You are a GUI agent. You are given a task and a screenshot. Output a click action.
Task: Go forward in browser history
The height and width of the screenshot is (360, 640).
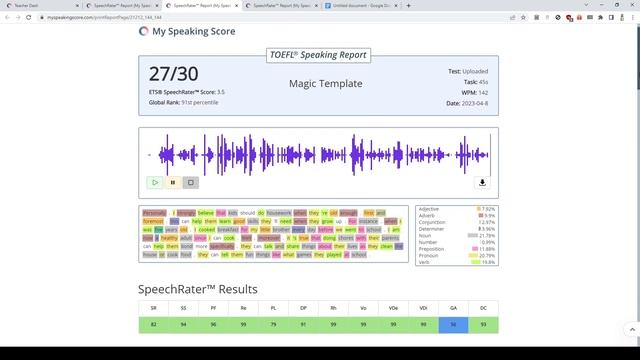18,18
